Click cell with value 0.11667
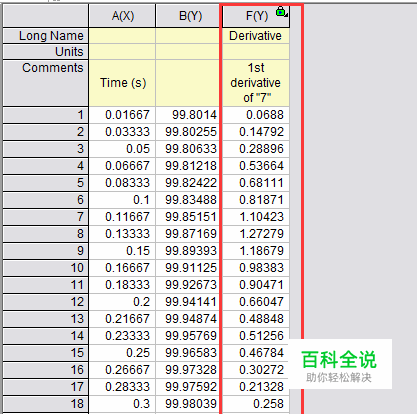The height and width of the screenshot is (414, 417). (122, 217)
